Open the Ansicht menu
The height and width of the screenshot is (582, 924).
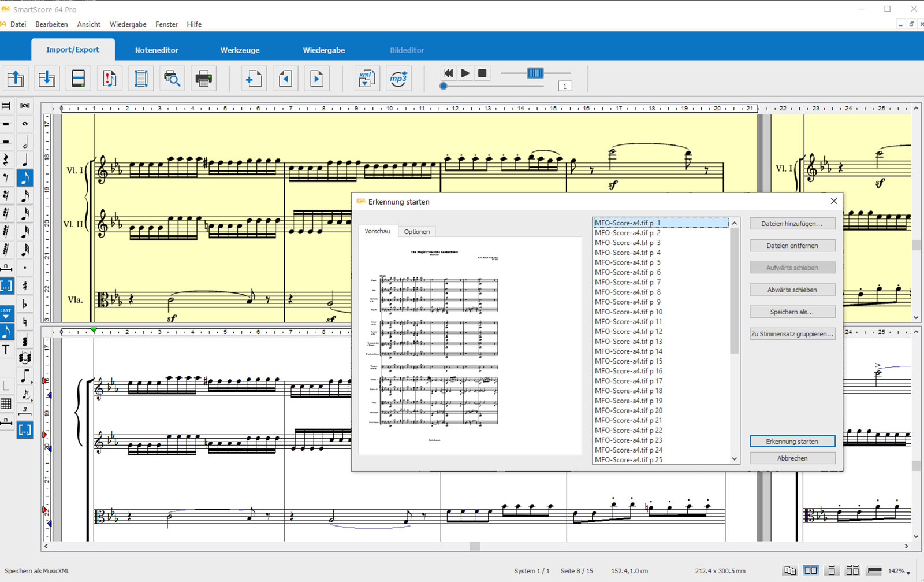(x=89, y=24)
